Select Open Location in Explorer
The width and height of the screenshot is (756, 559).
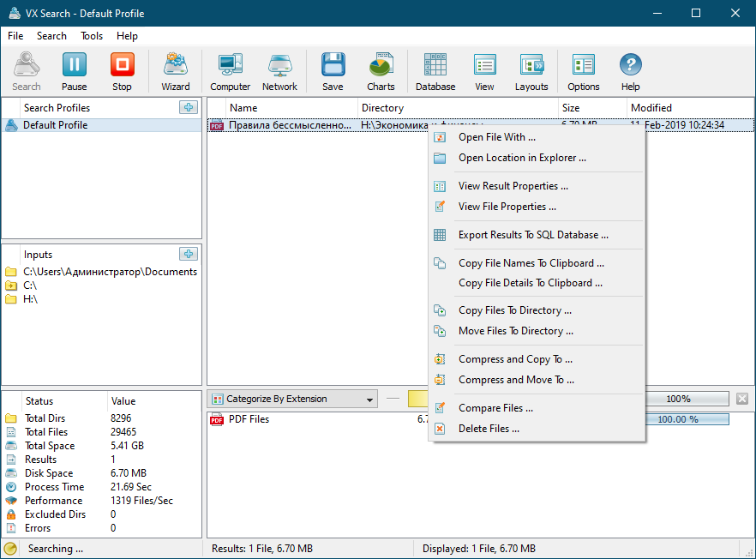click(537, 158)
